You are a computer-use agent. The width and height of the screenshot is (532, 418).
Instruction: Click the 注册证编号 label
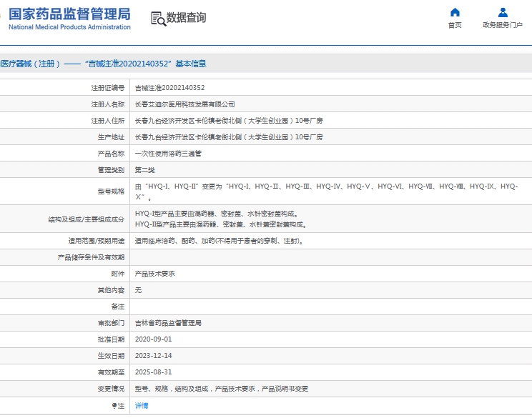click(x=108, y=88)
